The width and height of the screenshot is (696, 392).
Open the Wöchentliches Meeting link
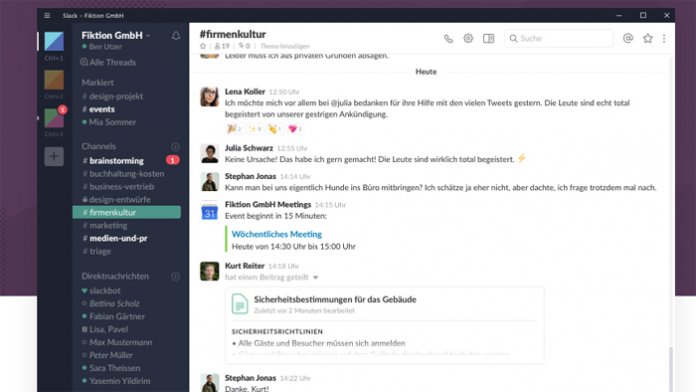point(277,234)
